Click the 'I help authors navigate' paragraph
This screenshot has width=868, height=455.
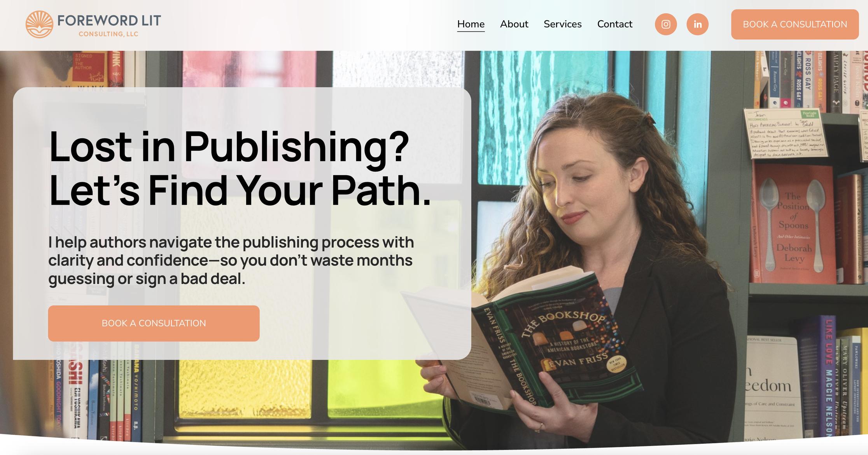point(231,260)
